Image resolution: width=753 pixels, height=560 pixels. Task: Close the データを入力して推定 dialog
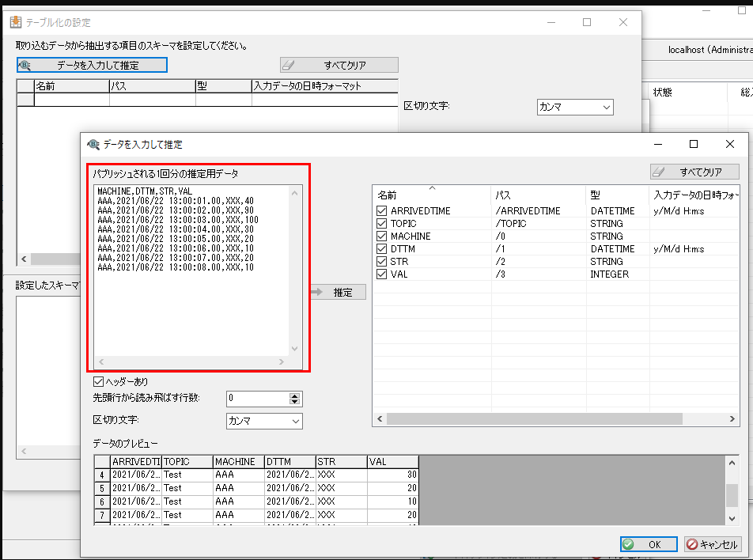pos(730,144)
